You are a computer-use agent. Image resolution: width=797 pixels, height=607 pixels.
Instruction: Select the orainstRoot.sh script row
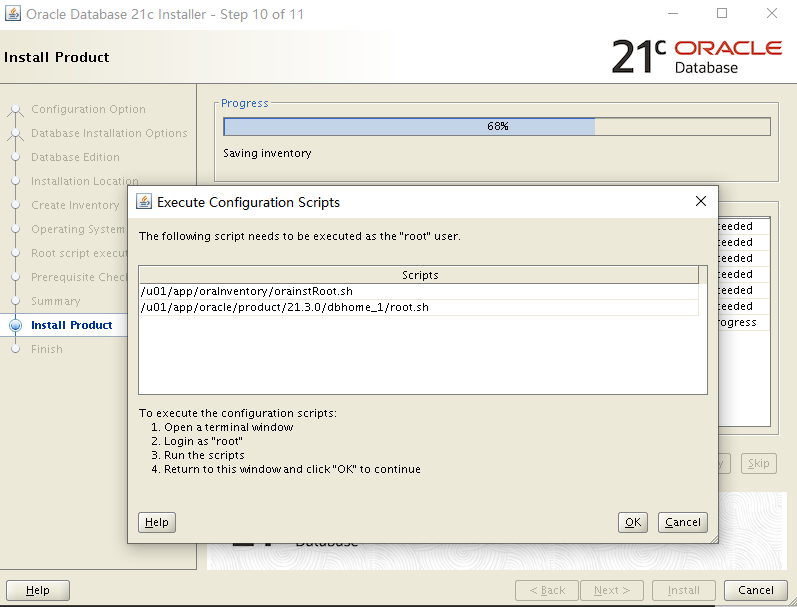419,291
